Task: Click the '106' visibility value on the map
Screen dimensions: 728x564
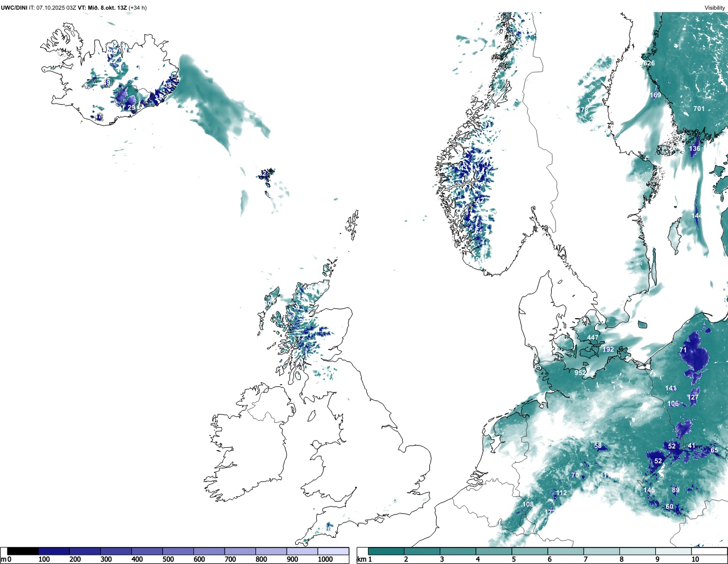Action: coord(673,404)
